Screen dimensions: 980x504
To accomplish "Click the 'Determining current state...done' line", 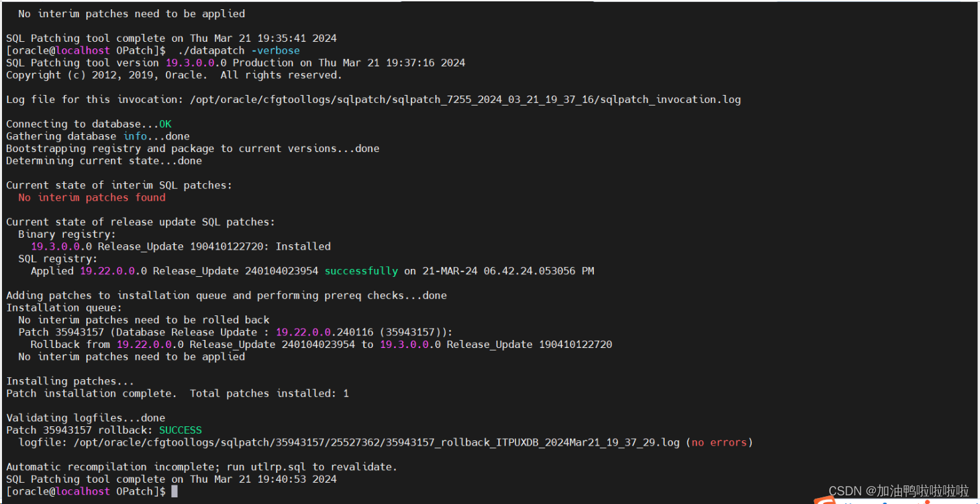I will (104, 161).
